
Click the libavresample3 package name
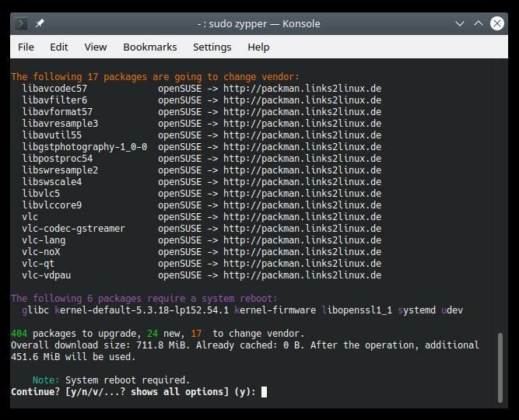(60, 124)
